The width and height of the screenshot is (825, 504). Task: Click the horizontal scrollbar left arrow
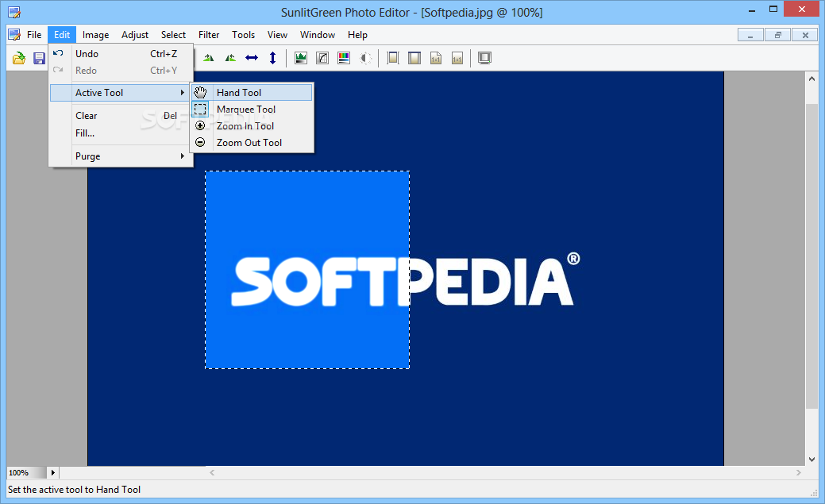[x=212, y=472]
